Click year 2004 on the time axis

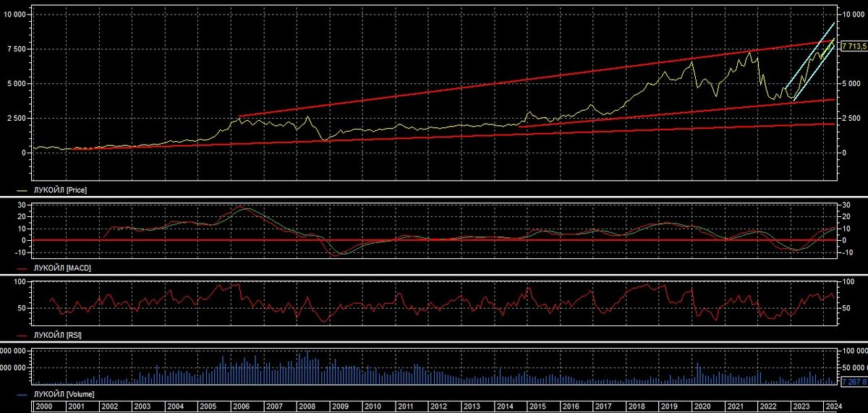(176, 407)
